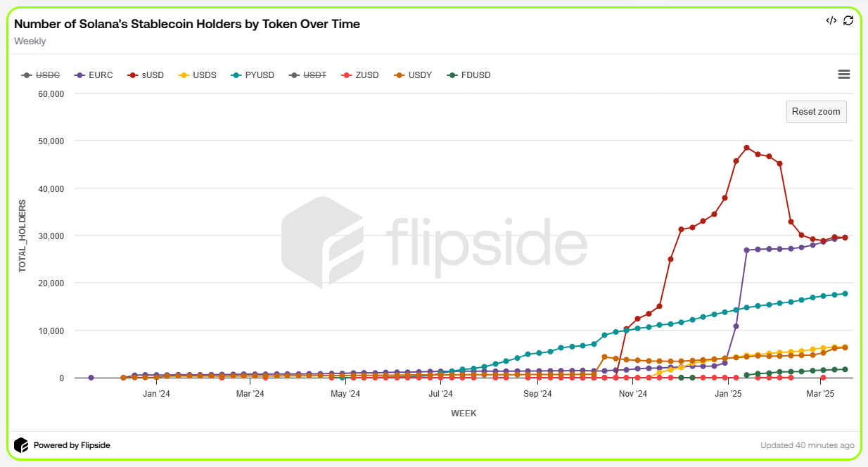Select the purple EURC legend marker
868x467 pixels.
(77, 75)
